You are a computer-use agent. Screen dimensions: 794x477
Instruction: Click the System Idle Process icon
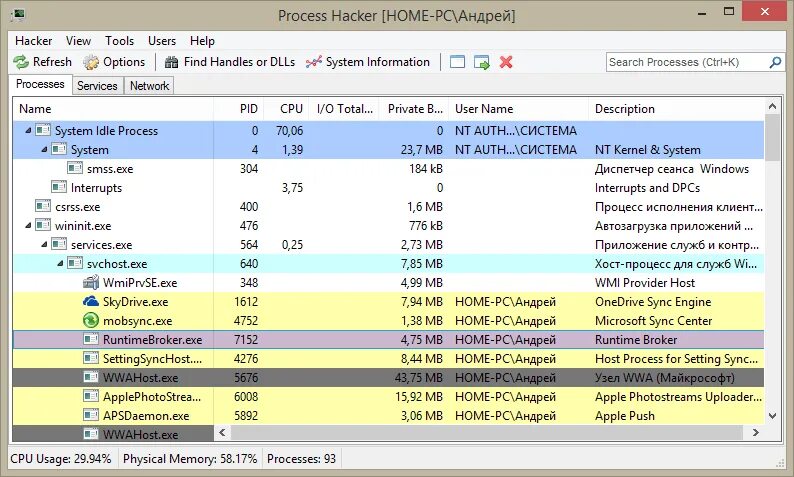(43, 131)
